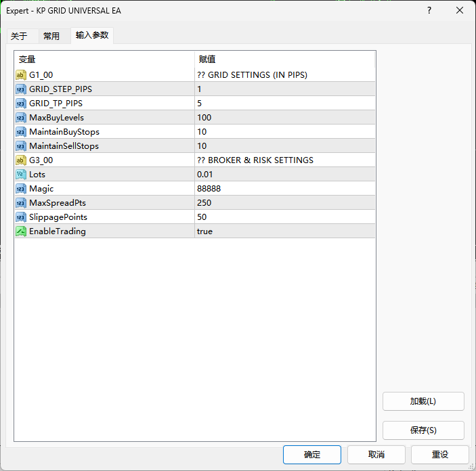Reset parameters with the 重设 button
The image size is (476, 471).
(x=440, y=455)
